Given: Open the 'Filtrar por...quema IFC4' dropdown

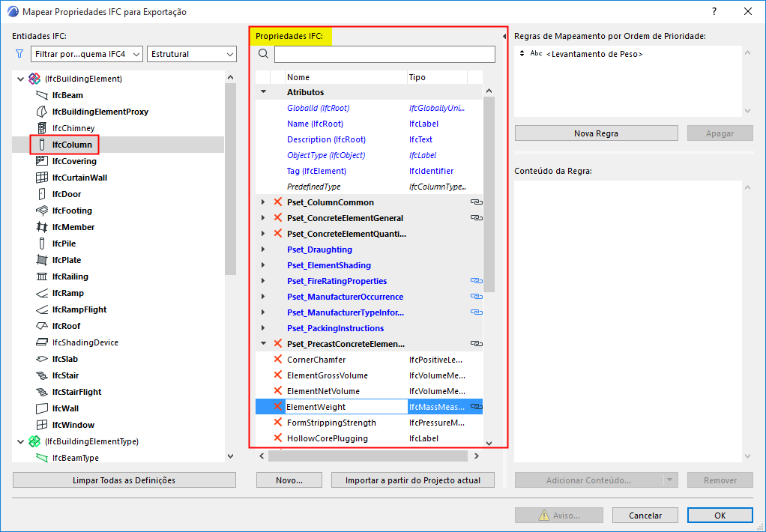Looking at the screenshot, I should coord(86,54).
